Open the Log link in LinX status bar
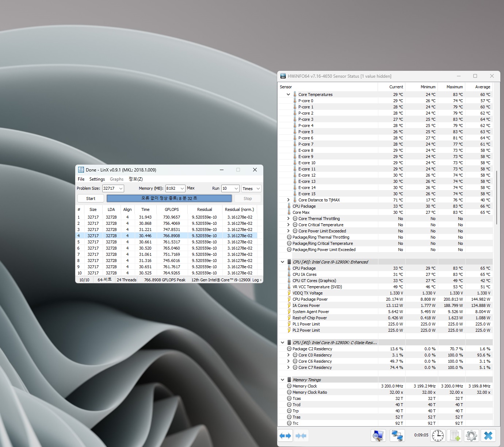 257,280
